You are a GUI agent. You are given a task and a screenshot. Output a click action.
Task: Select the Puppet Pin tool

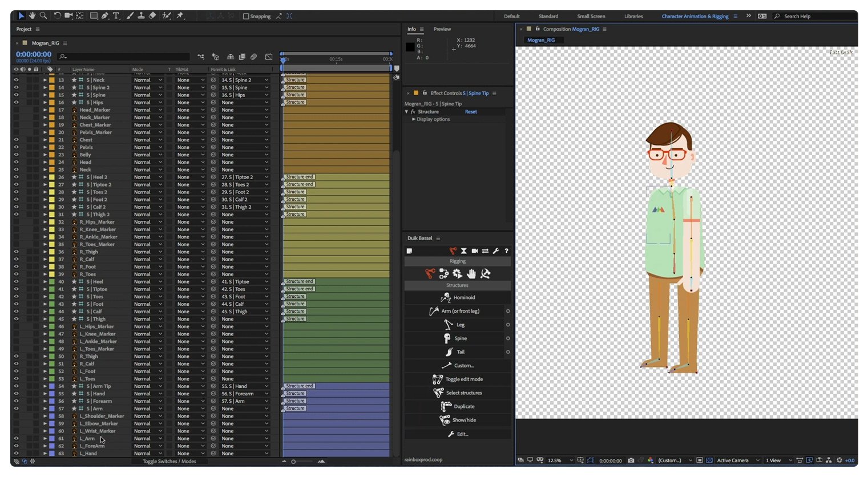179,15
